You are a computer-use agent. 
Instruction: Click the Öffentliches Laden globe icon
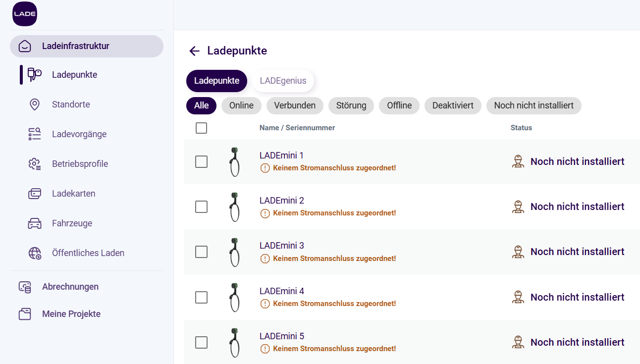coord(35,253)
